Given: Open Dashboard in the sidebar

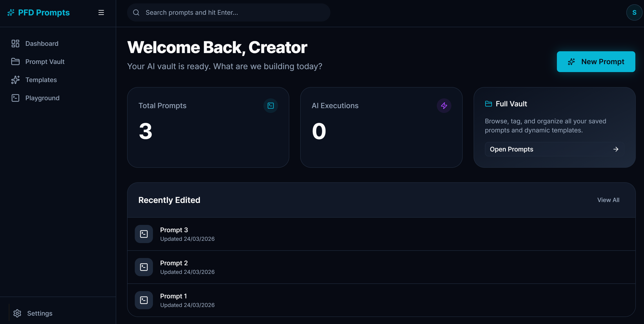Looking at the screenshot, I should tap(42, 44).
